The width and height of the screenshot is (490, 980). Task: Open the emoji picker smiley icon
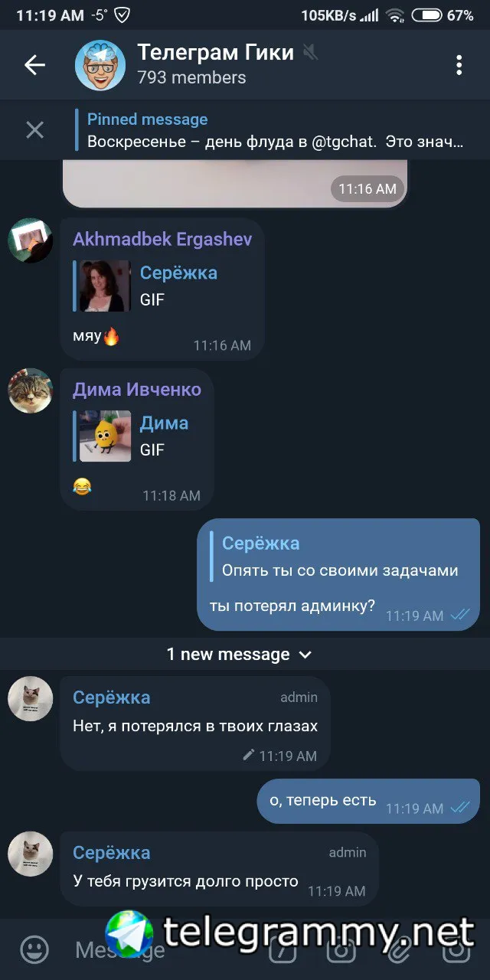point(34,950)
